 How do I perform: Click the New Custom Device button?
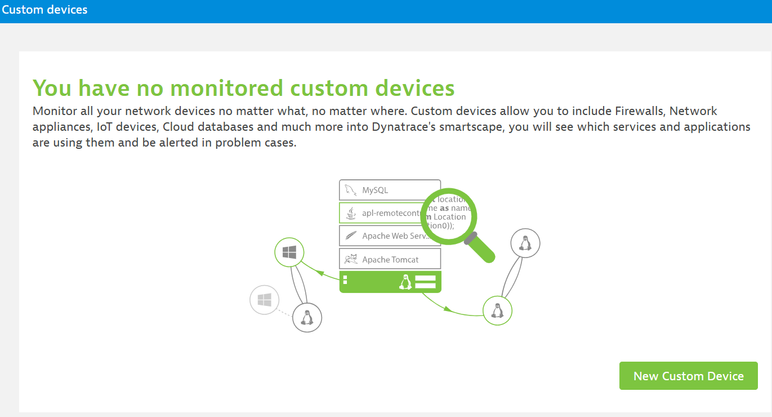688,376
